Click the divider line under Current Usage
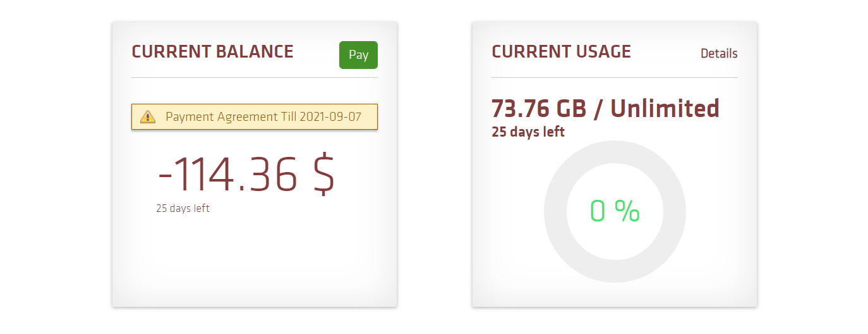Image resolution: width=868 pixels, height=334 pixels. 614,77
